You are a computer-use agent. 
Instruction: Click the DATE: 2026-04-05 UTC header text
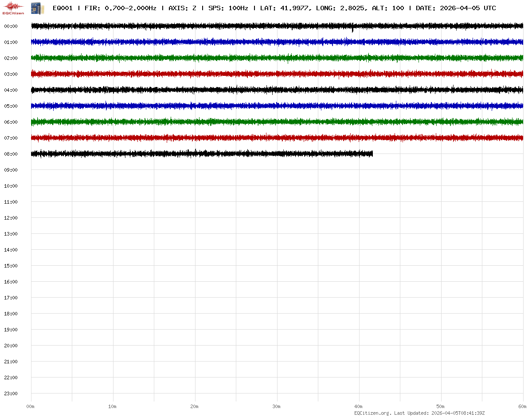click(456, 8)
